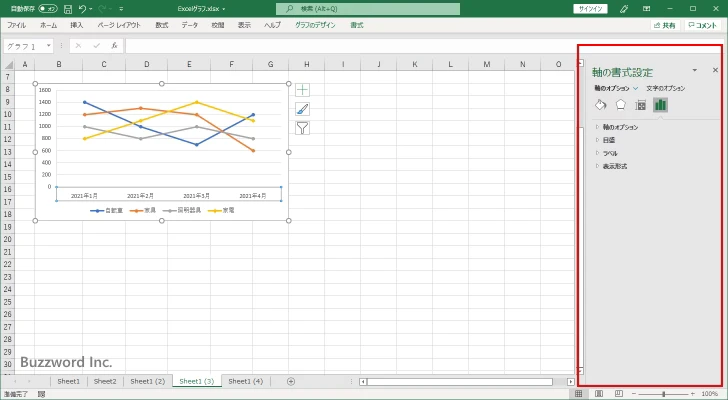Open the 表示 ribbon tab
Screen dimensions: 728x400
[244, 25]
